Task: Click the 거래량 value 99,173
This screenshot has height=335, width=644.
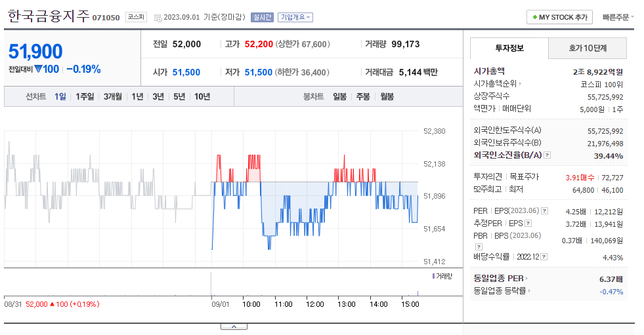Action: pyautogui.click(x=406, y=44)
